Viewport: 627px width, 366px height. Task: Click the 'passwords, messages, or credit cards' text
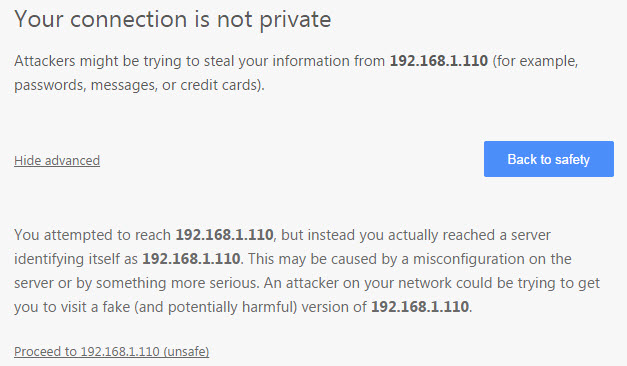(139, 85)
